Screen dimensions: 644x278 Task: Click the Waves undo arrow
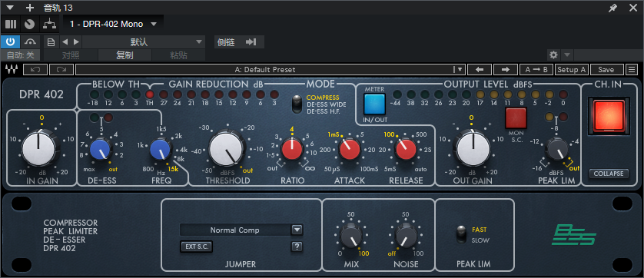35,69
